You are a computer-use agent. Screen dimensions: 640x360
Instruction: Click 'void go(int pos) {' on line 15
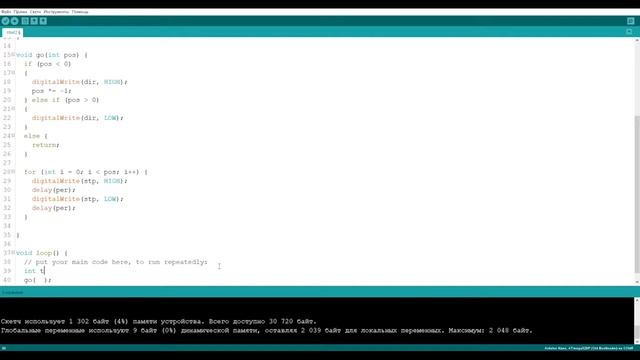coord(51,55)
